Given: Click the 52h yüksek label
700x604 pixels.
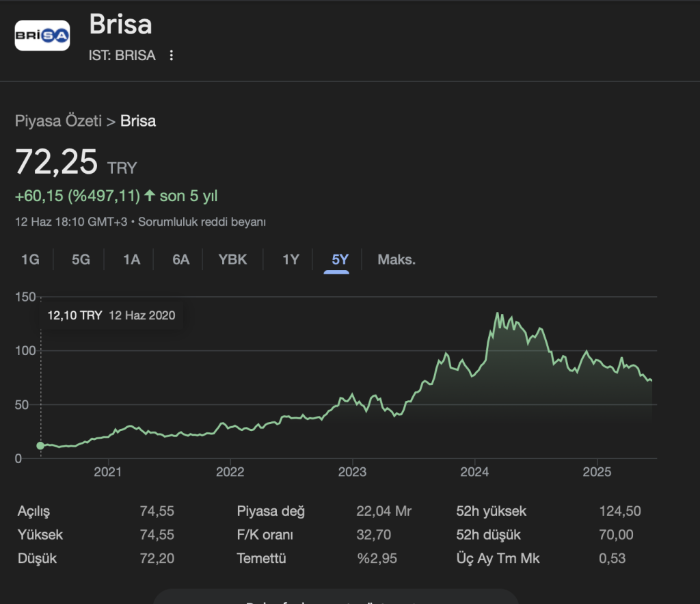Looking at the screenshot, I should [491, 511].
